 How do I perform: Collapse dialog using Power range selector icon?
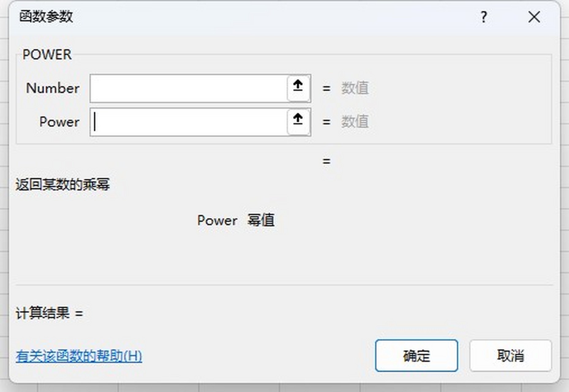(x=298, y=122)
